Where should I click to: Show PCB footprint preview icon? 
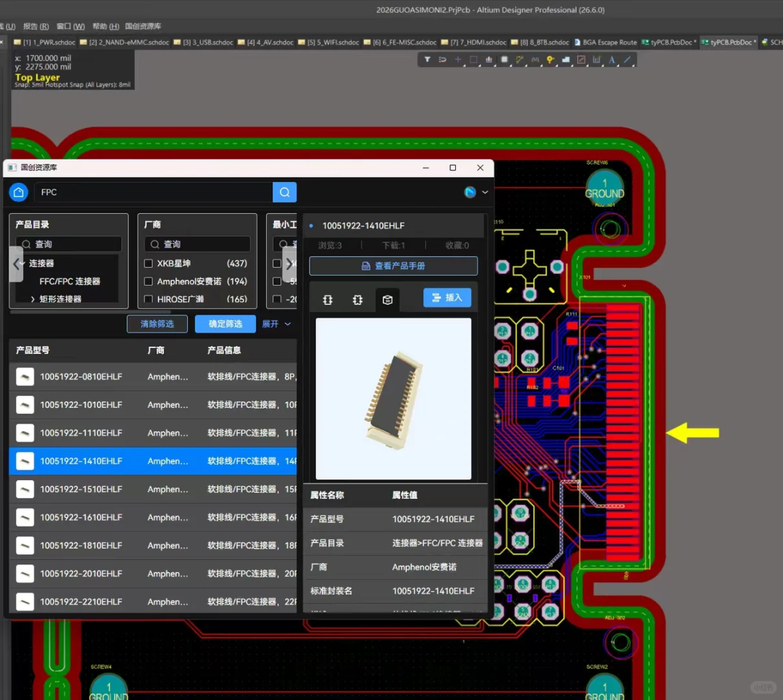coord(357,300)
